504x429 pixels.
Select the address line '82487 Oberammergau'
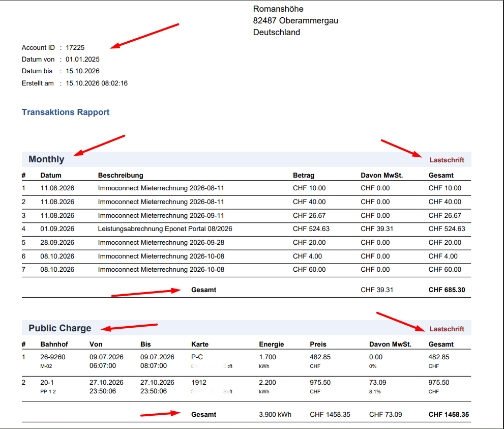click(295, 20)
